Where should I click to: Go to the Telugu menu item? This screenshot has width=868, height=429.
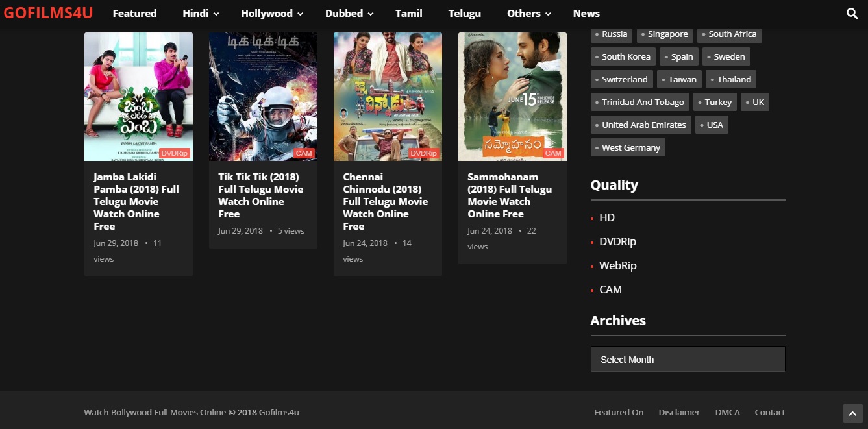click(464, 14)
